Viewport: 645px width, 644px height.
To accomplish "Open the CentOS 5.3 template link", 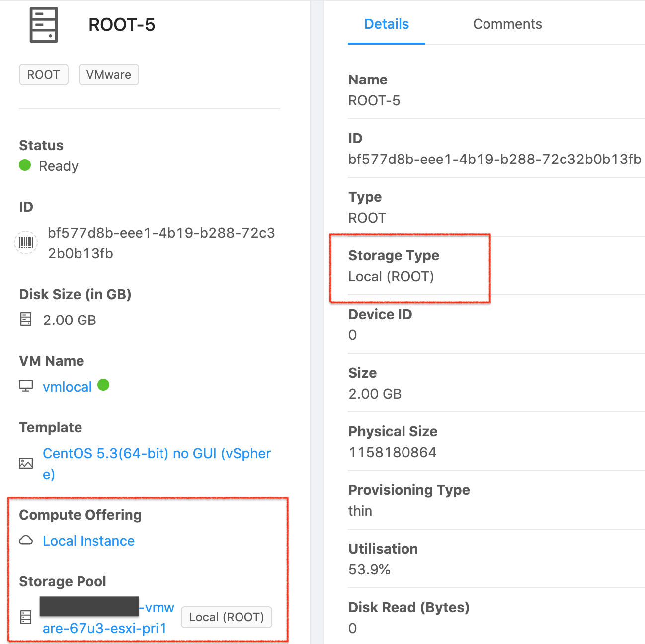I will tap(157, 453).
